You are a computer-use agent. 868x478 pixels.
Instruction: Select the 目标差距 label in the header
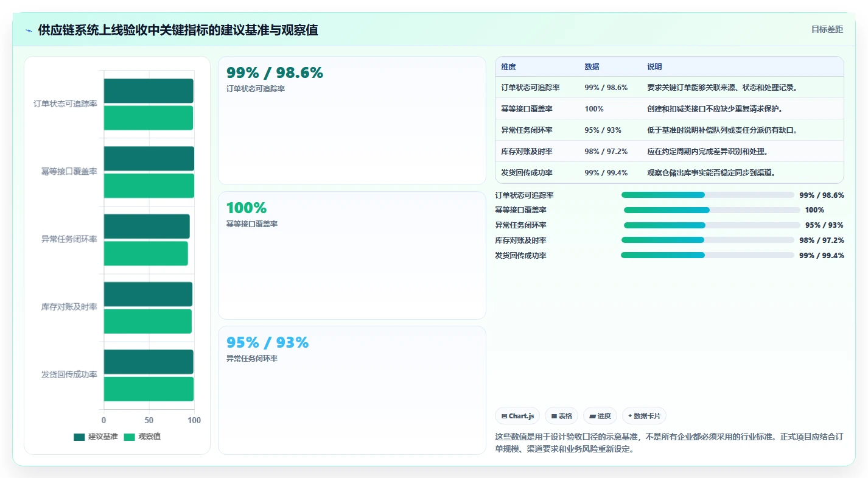point(827,29)
